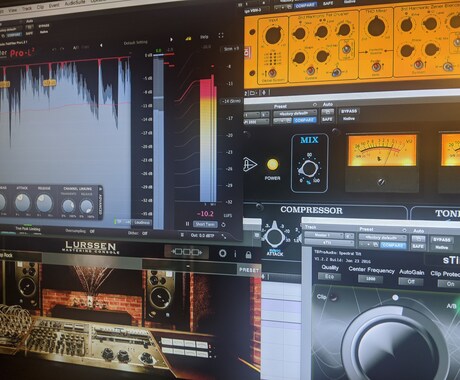Click the large THD Mixer knob
The height and width of the screenshot is (380, 460).
pyautogui.click(x=376, y=27)
